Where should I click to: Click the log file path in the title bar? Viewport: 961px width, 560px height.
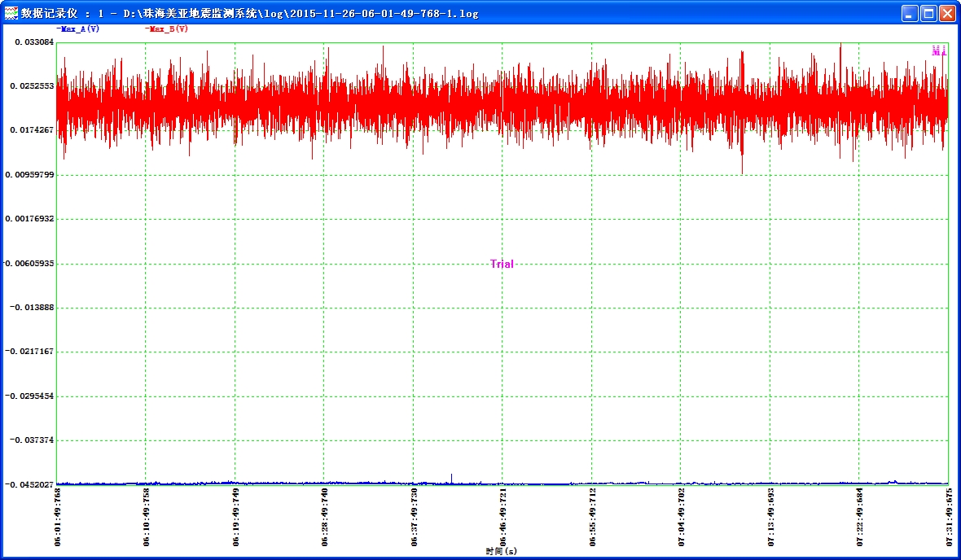coord(301,14)
